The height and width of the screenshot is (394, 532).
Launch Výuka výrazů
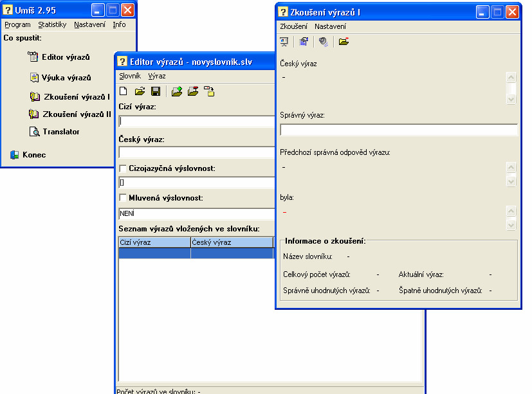pyautogui.click(x=66, y=78)
